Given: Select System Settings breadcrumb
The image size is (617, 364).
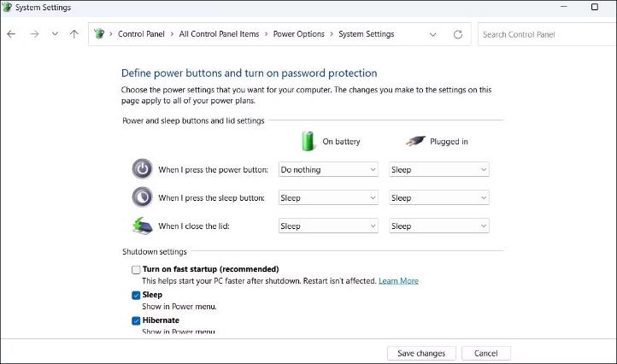Looking at the screenshot, I should tap(367, 34).
